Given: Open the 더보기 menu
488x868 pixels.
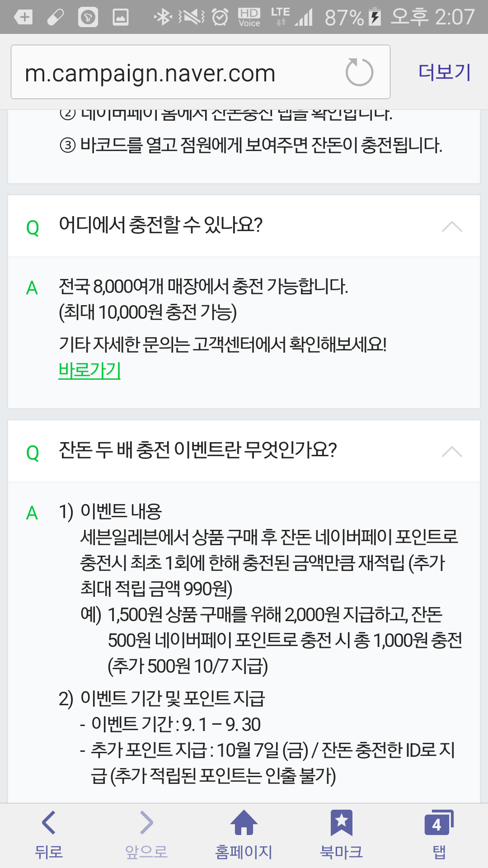Looking at the screenshot, I should [x=445, y=72].
